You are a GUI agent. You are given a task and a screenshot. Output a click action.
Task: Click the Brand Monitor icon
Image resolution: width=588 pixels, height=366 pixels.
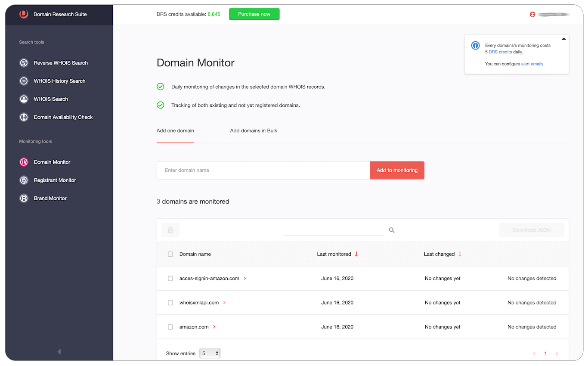24,199
